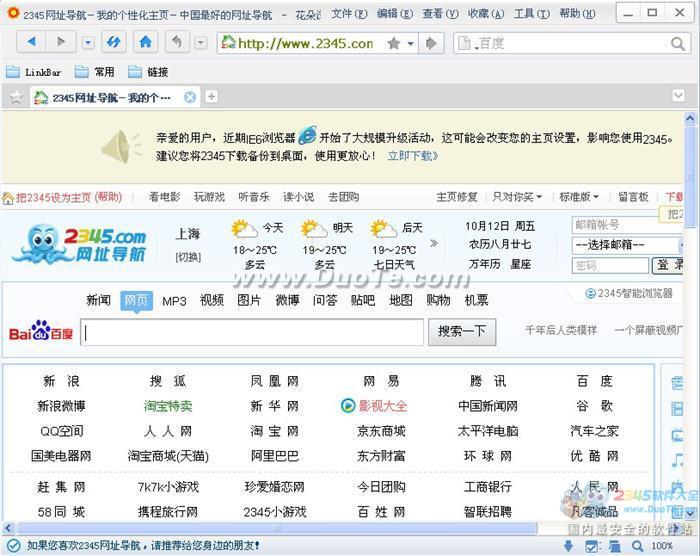
Task: Expand the tab list dropdown at right
Action: (x=678, y=95)
